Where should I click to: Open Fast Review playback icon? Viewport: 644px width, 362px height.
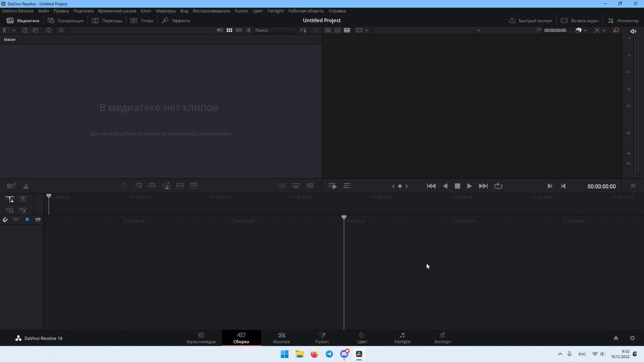[332, 186]
